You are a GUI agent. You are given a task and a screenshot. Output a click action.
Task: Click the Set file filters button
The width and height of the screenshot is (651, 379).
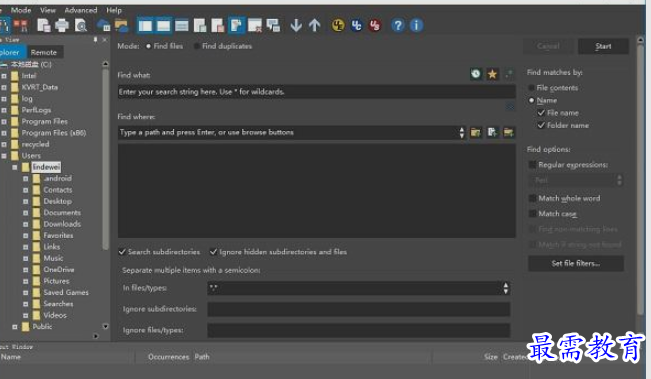[575, 263]
